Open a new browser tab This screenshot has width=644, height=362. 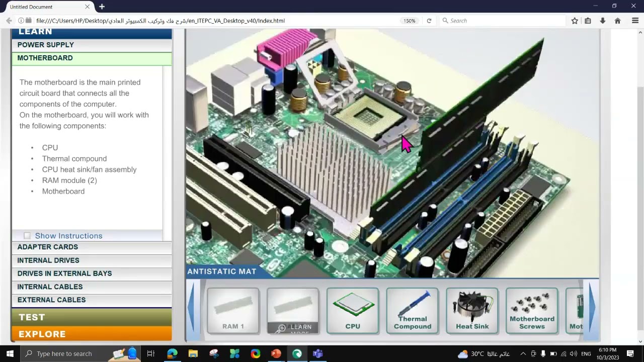(102, 7)
